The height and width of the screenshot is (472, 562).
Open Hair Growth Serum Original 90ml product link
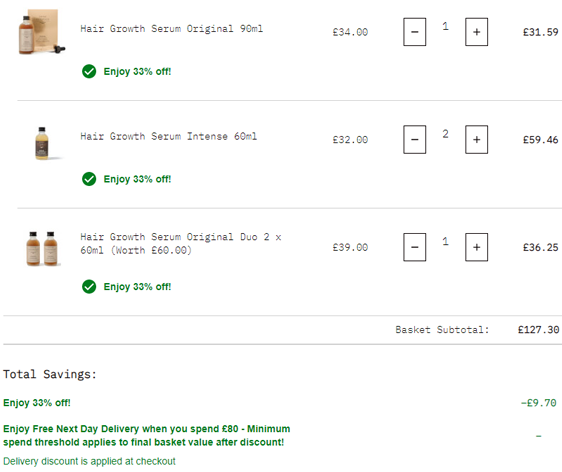(171, 29)
